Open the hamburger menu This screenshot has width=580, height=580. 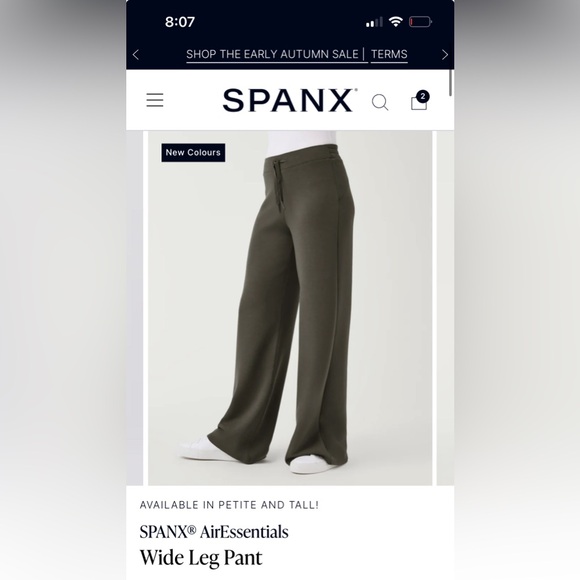[x=155, y=100]
